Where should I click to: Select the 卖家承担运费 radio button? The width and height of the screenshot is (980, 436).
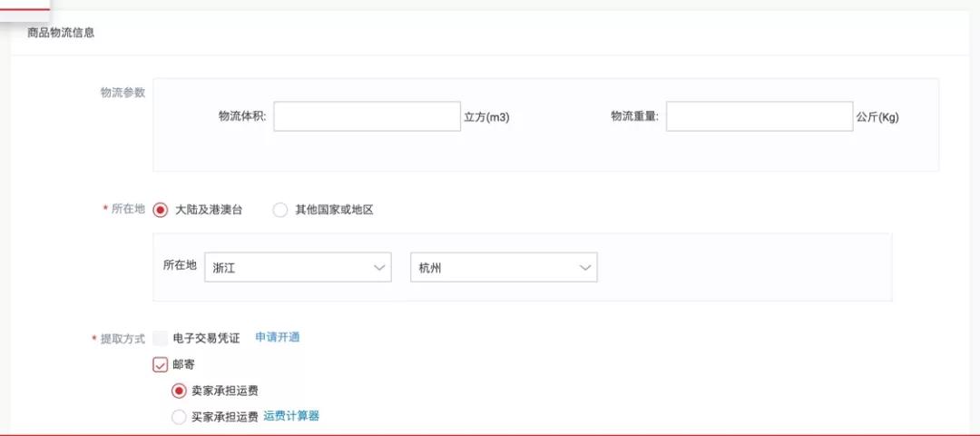point(179,391)
